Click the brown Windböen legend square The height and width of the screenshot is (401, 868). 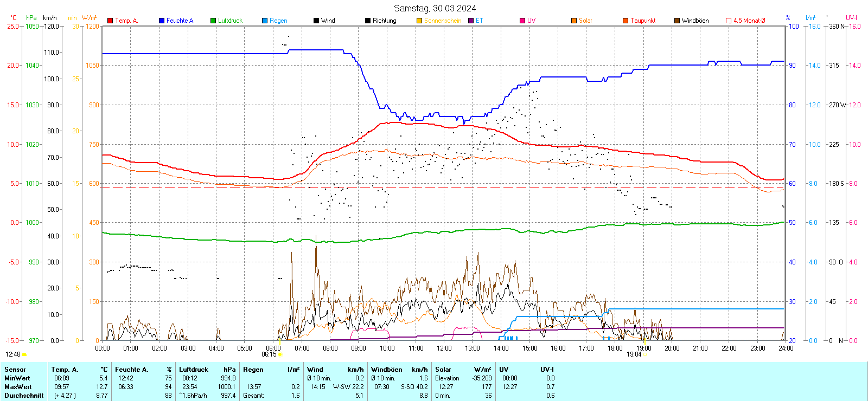677,21
